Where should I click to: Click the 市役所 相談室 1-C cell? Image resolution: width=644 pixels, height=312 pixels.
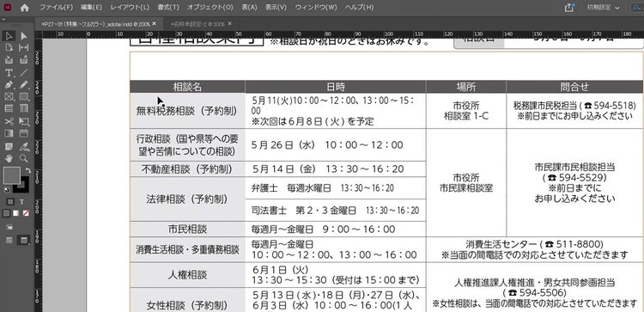coord(466,111)
